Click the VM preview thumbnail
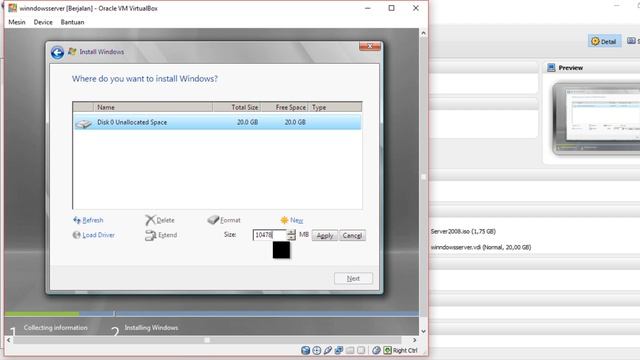Viewport: 640px width, 360px height. 596,118
